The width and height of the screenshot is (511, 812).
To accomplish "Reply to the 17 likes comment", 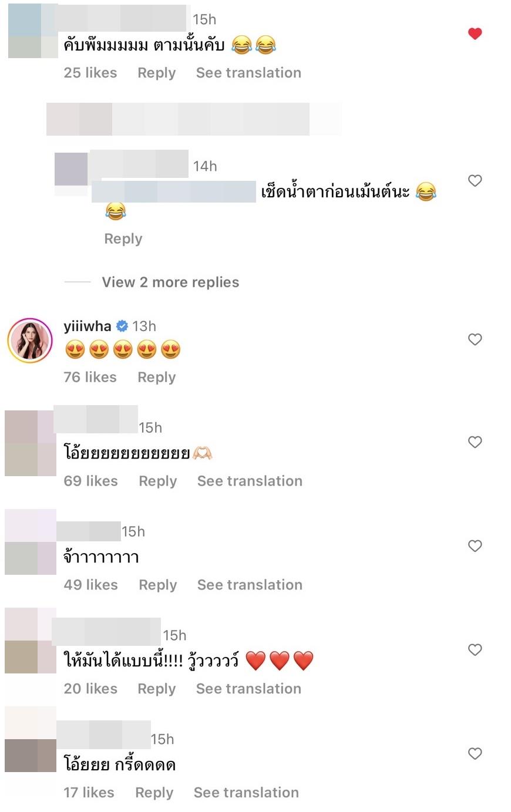I will point(154,793).
